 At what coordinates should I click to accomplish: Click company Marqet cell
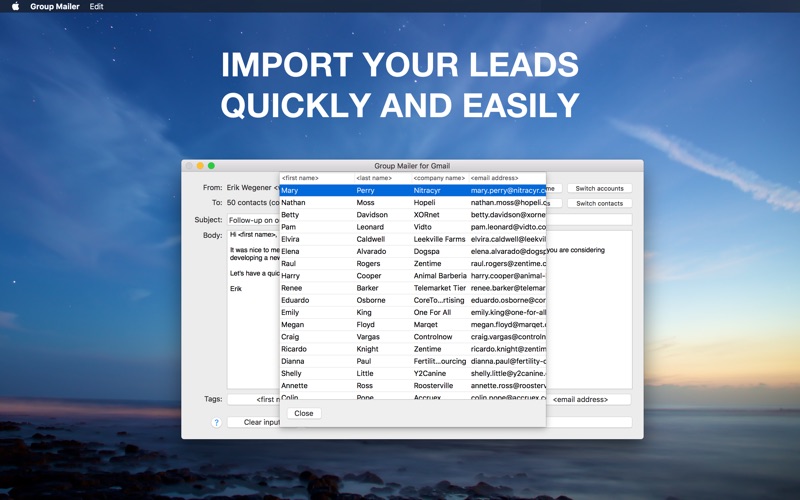pyautogui.click(x=426, y=325)
